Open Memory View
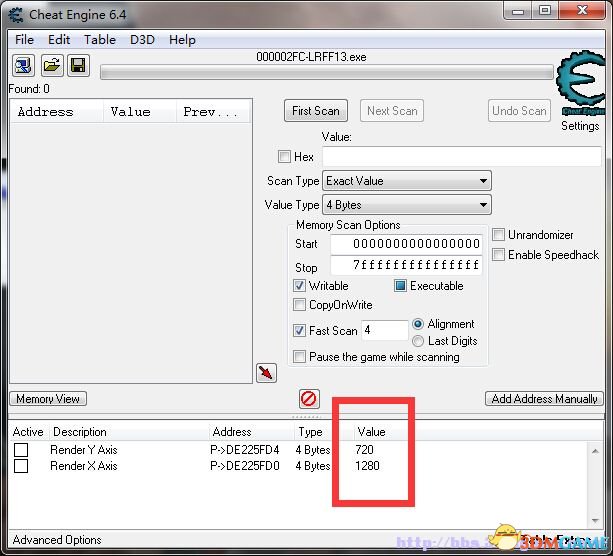Screen dimensions: 613x556 pyautogui.click(x=48, y=399)
